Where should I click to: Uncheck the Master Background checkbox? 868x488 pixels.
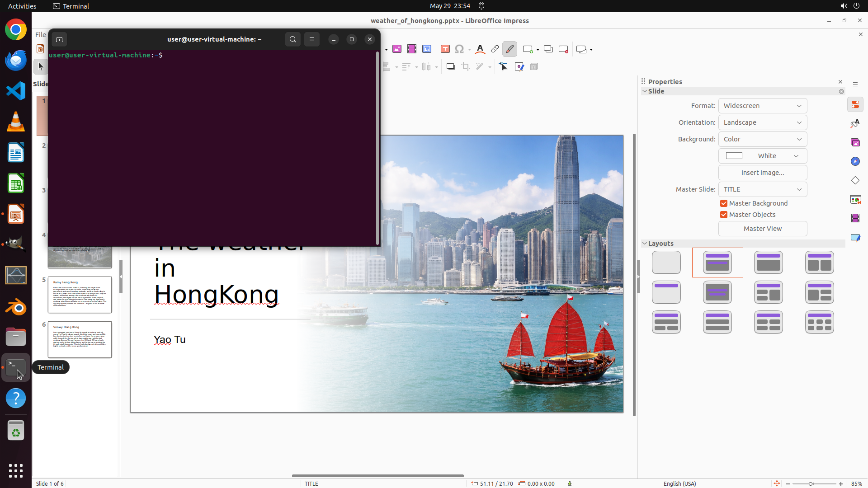pos(724,203)
